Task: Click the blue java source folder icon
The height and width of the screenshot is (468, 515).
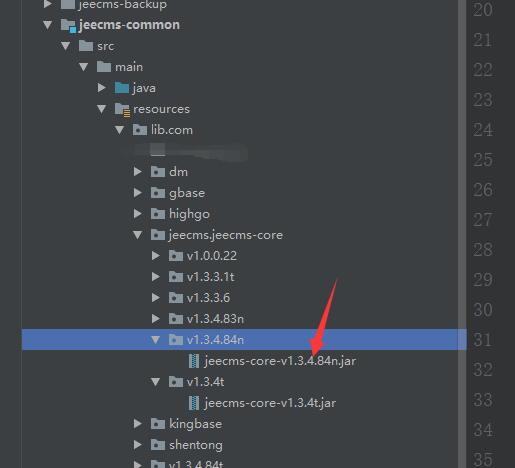Action: [x=122, y=88]
